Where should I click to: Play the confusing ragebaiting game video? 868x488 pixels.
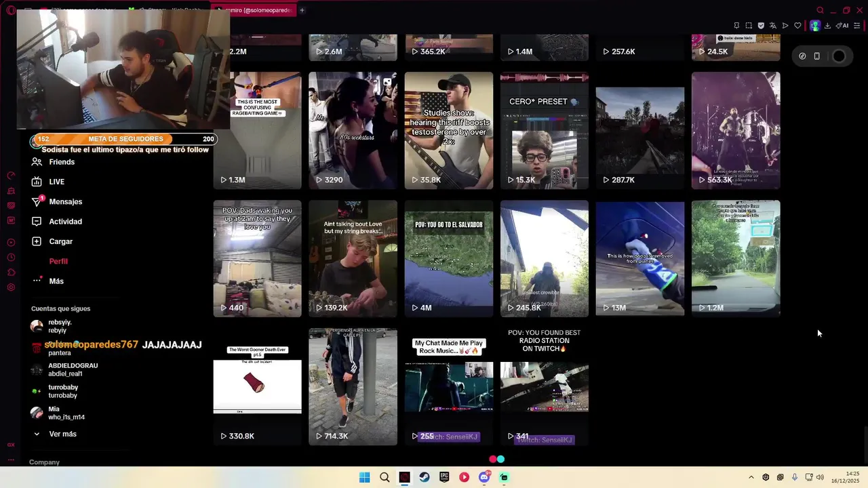pos(257,130)
